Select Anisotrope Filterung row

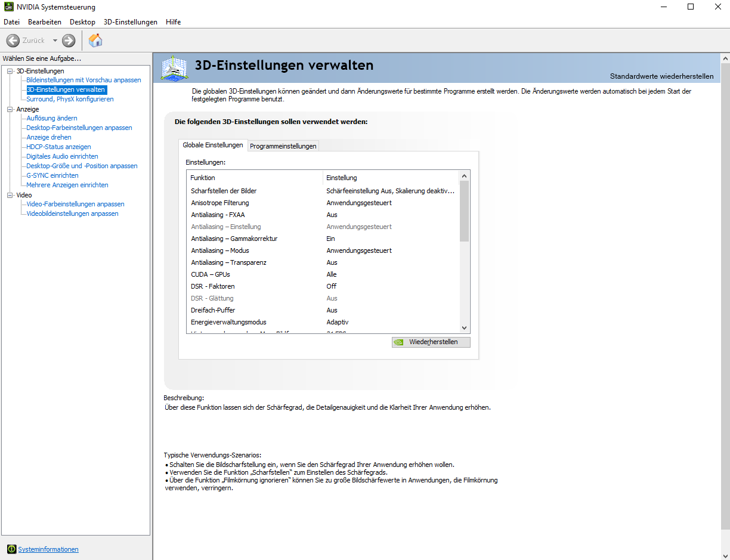pos(323,203)
